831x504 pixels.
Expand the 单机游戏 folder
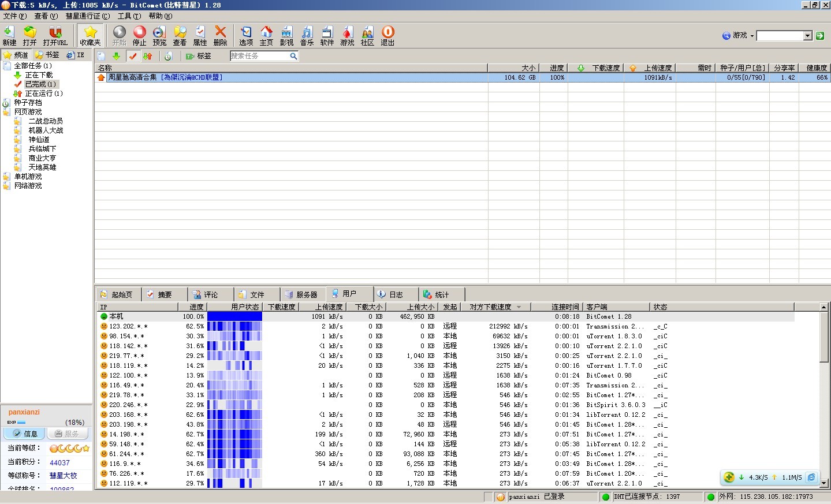click(28, 177)
